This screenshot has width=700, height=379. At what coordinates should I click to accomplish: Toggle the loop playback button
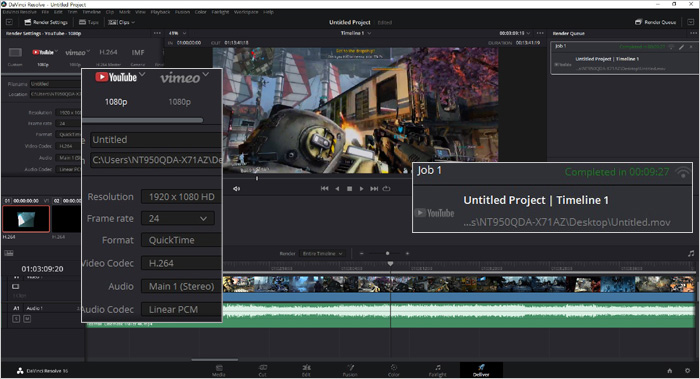click(x=387, y=188)
